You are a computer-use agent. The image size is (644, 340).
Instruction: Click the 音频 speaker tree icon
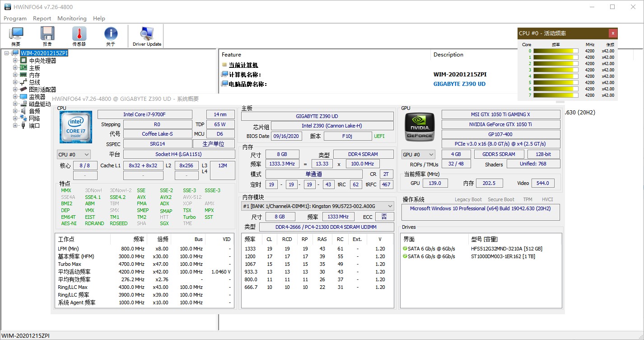[x=23, y=111]
